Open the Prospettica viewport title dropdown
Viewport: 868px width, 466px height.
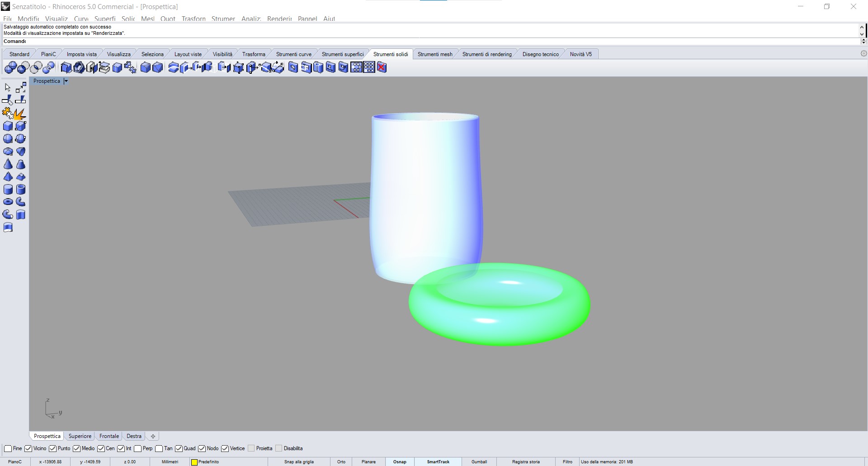(x=66, y=81)
